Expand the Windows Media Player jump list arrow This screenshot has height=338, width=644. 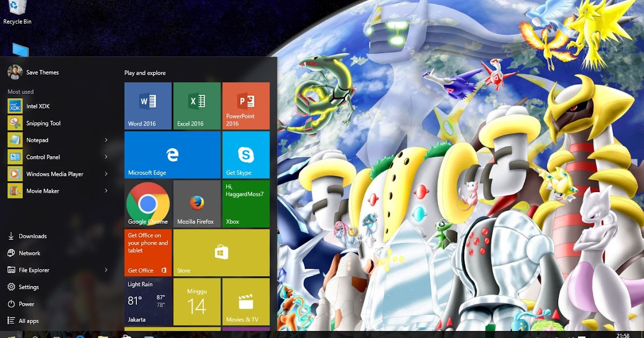106,174
